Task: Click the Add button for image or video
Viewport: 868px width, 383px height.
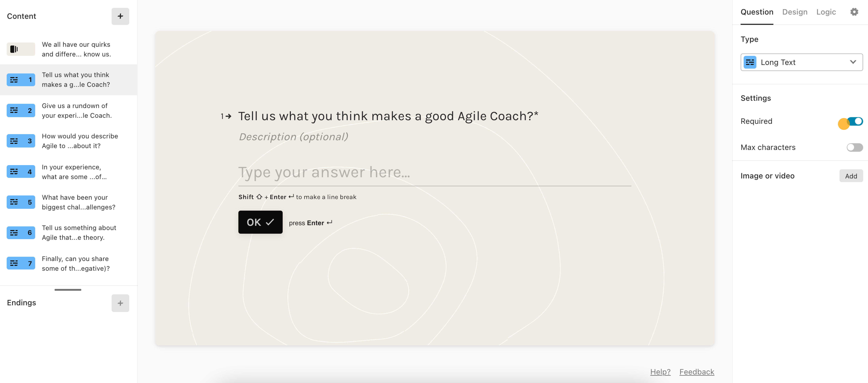Action: [x=851, y=176]
